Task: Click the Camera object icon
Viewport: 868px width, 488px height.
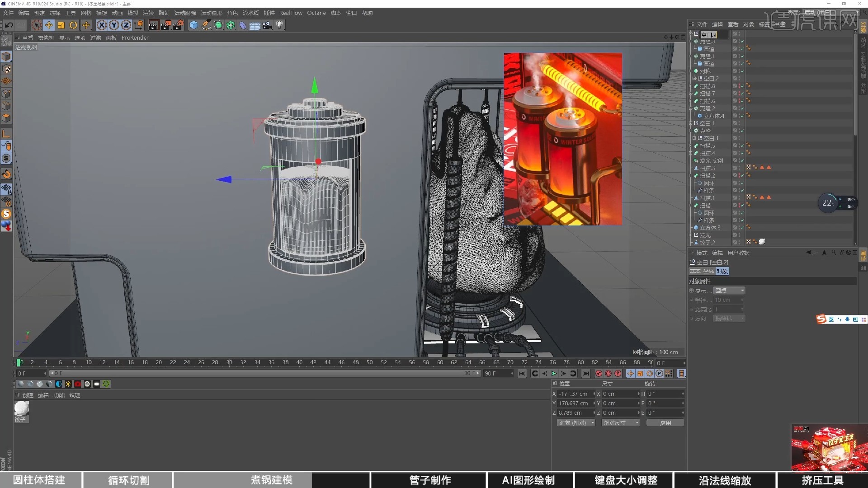Action: pyautogui.click(x=267, y=25)
